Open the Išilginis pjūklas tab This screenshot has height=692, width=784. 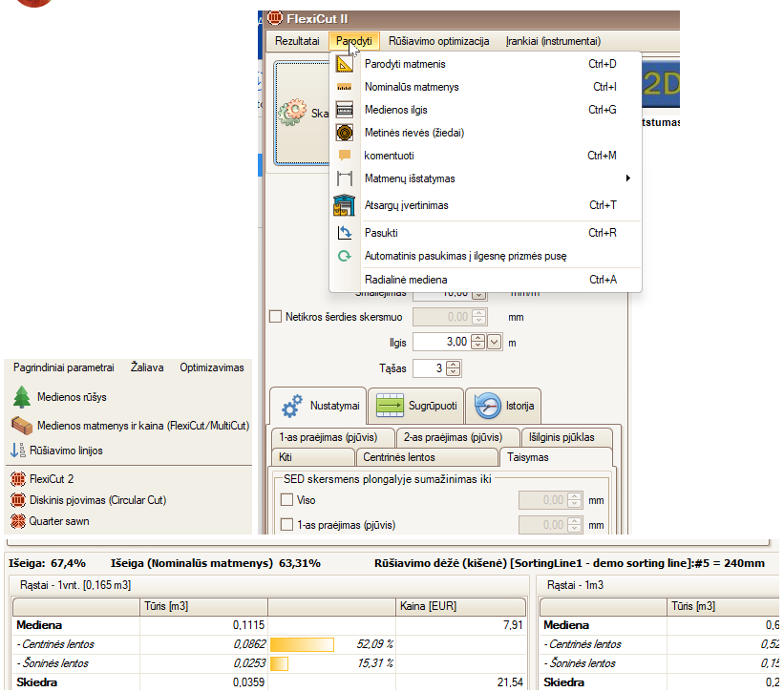(x=566, y=438)
